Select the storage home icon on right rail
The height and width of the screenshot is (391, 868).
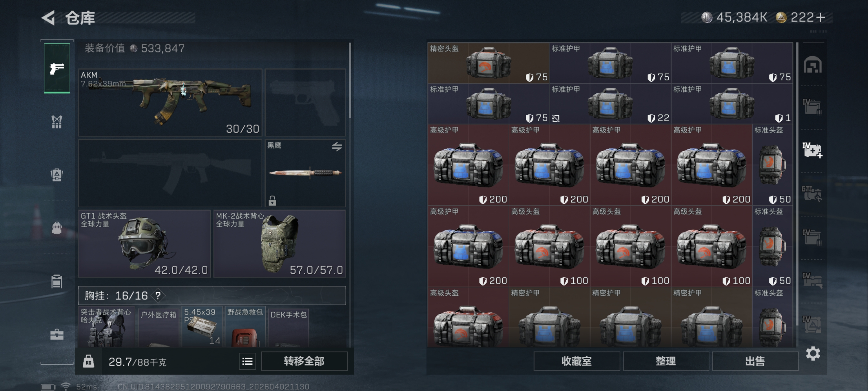tap(813, 65)
